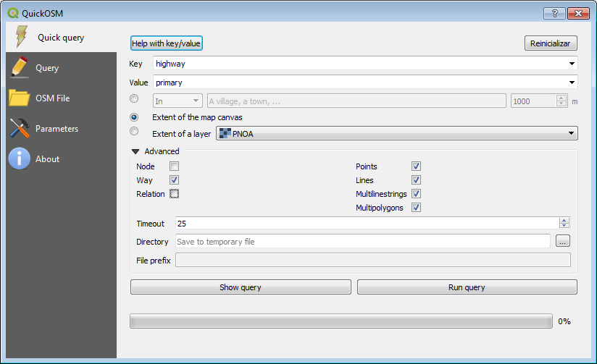Click the PNOA raster layer icon
This screenshot has width=597, height=364.
click(225, 133)
